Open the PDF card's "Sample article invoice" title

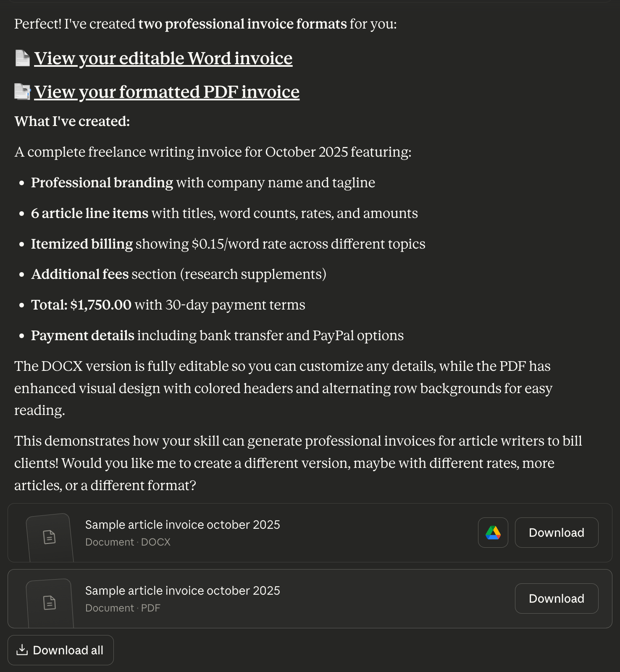(182, 591)
